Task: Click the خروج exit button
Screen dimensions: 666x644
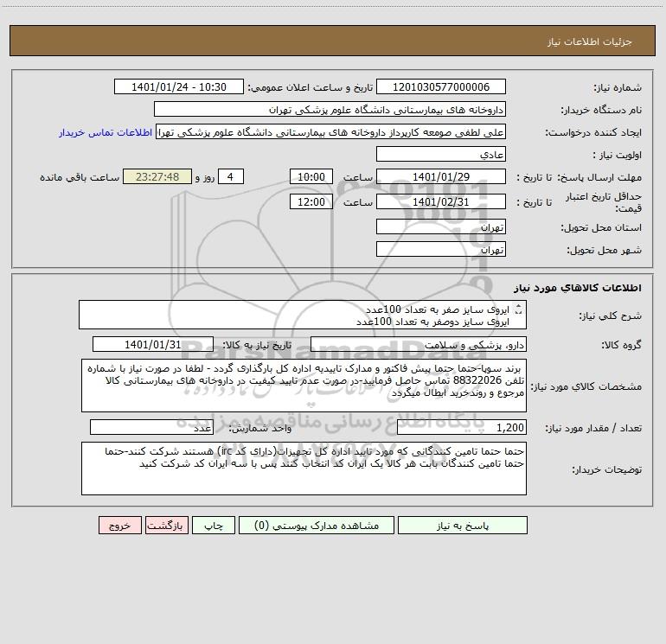Action: [x=119, y=525]
